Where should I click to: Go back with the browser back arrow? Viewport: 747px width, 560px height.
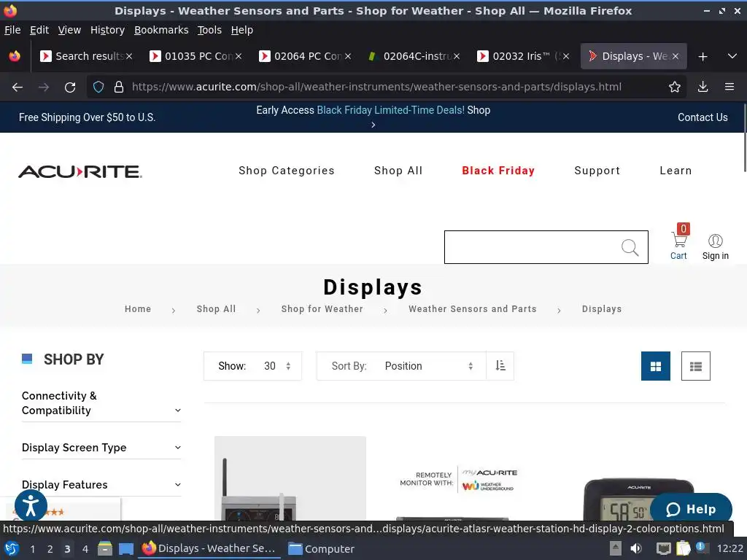point(18,87)
